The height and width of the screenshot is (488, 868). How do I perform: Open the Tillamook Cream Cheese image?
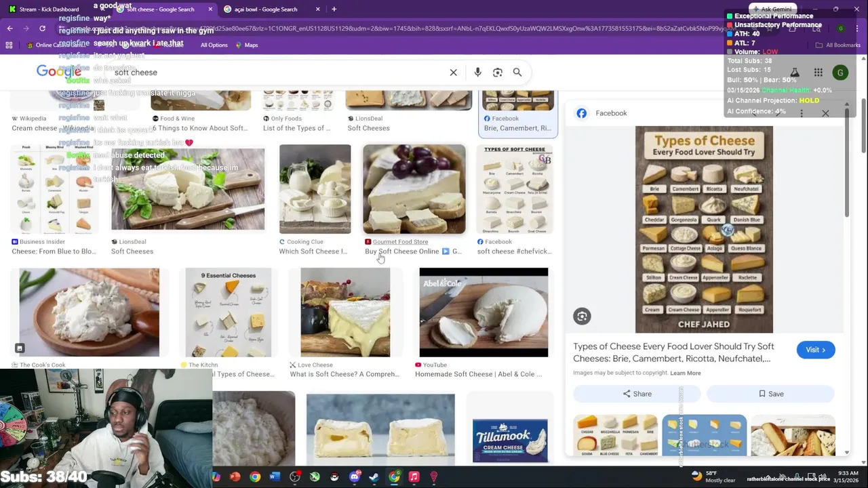coord(510,441)
